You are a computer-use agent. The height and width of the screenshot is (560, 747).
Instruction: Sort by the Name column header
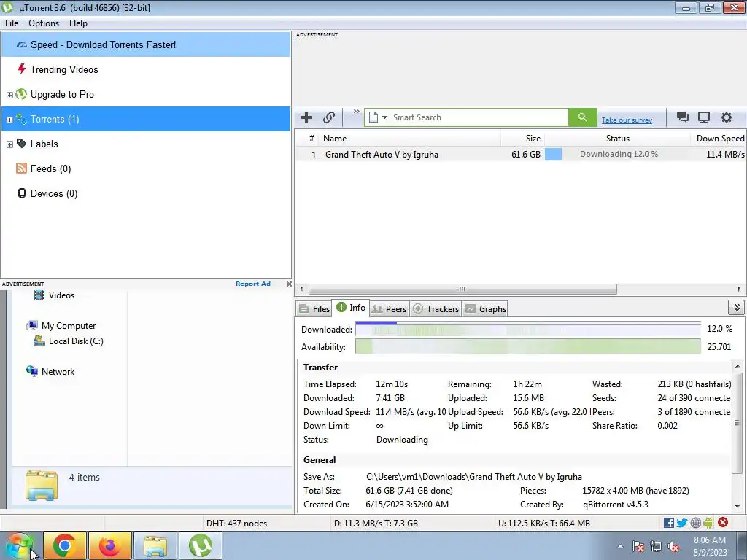(x=410, y=139)
